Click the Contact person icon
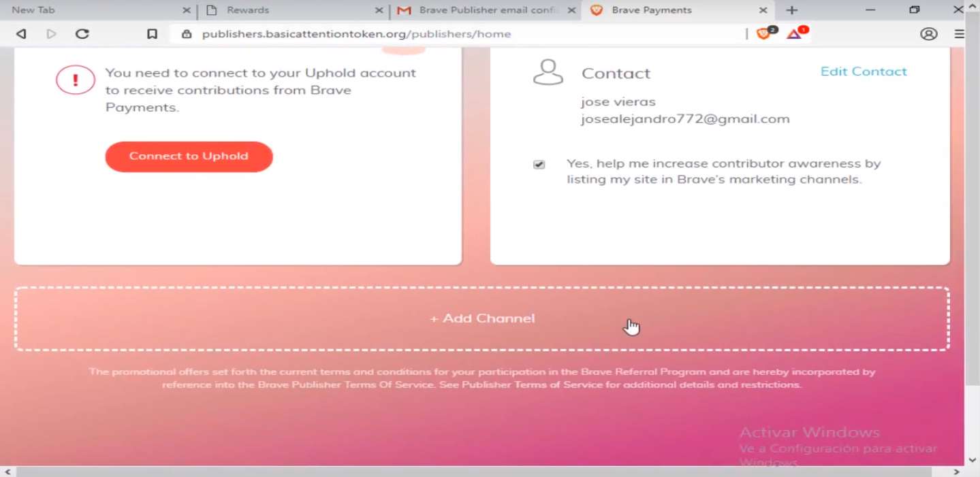The height and width of the screenshot is (477, 980). pos(548,72)
